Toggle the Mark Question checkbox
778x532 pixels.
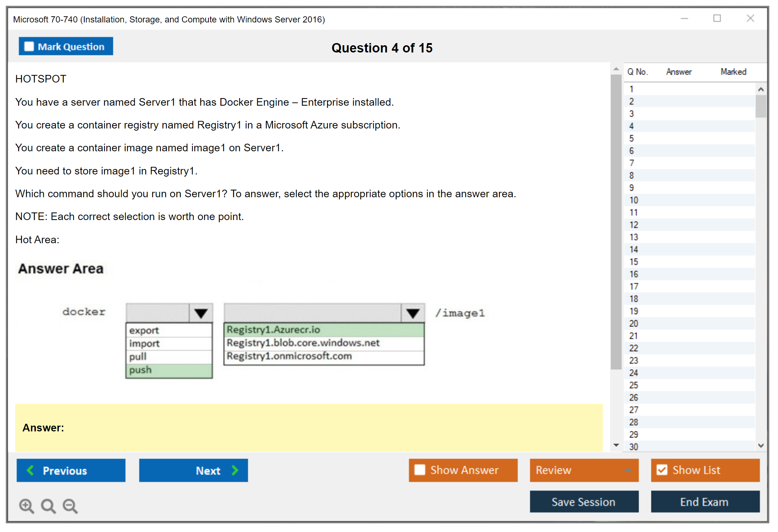[29, 47]
